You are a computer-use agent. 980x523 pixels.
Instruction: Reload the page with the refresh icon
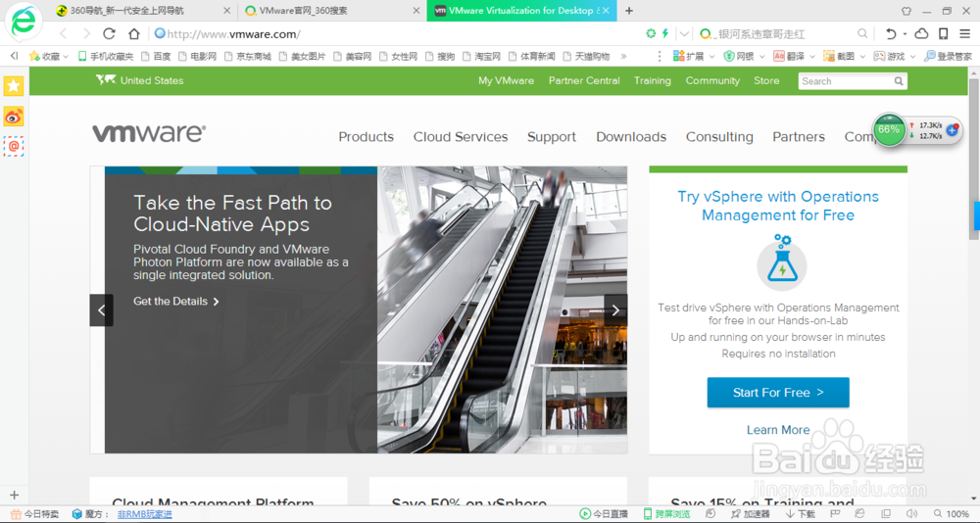pyautogui.click(x=110, y=33)
